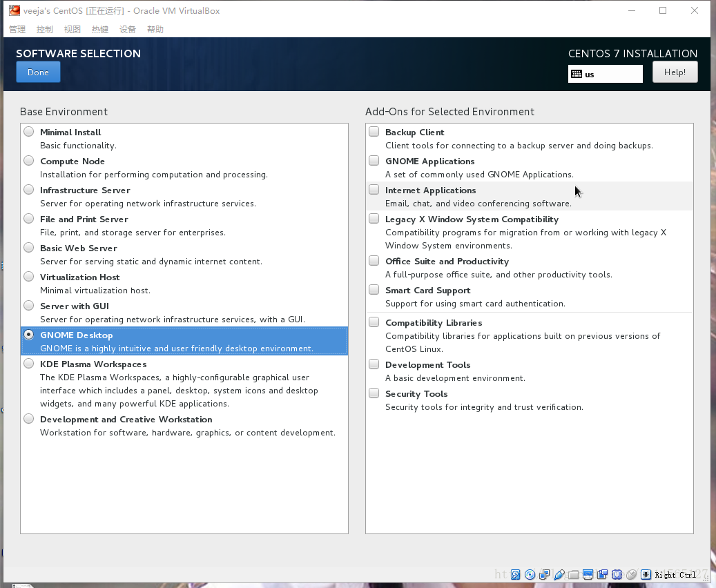Click the hard disk activity status icon

tap(516, 575)
